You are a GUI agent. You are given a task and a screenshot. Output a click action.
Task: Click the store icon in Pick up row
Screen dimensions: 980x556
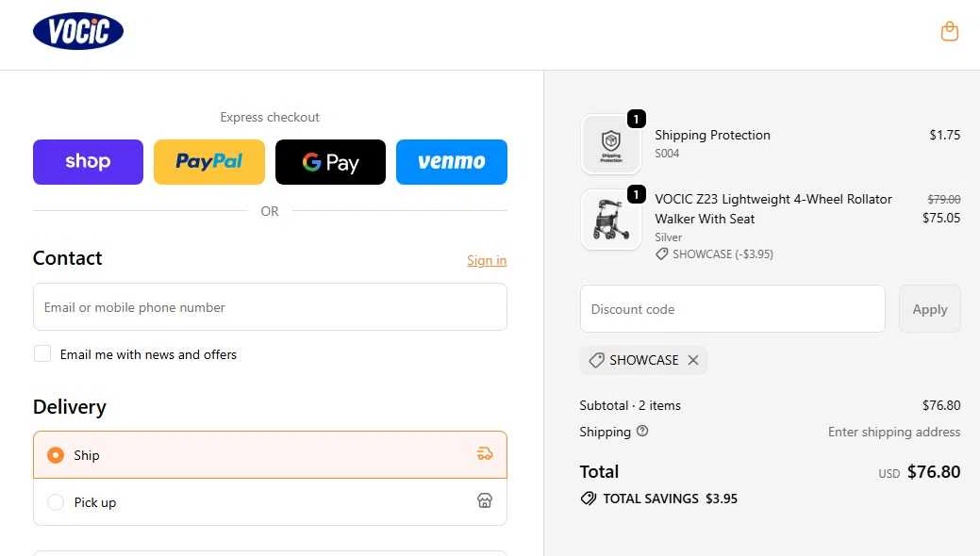point(485,500)
